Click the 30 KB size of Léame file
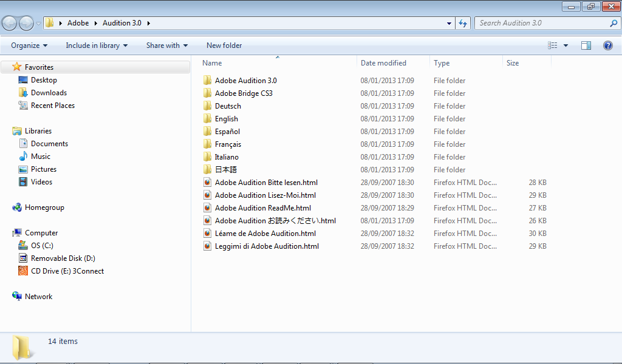This screenshot has height=364, width=622. pyautogui.click(x=538, y=234)
